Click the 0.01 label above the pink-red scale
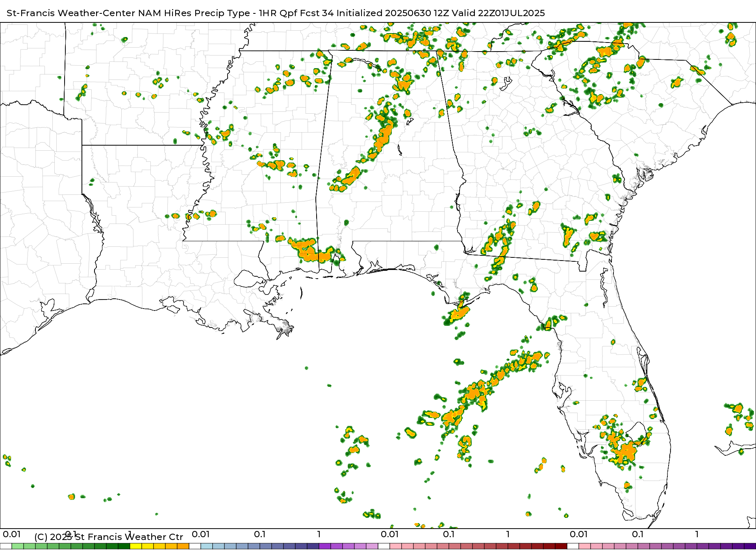 pos(390,534)
